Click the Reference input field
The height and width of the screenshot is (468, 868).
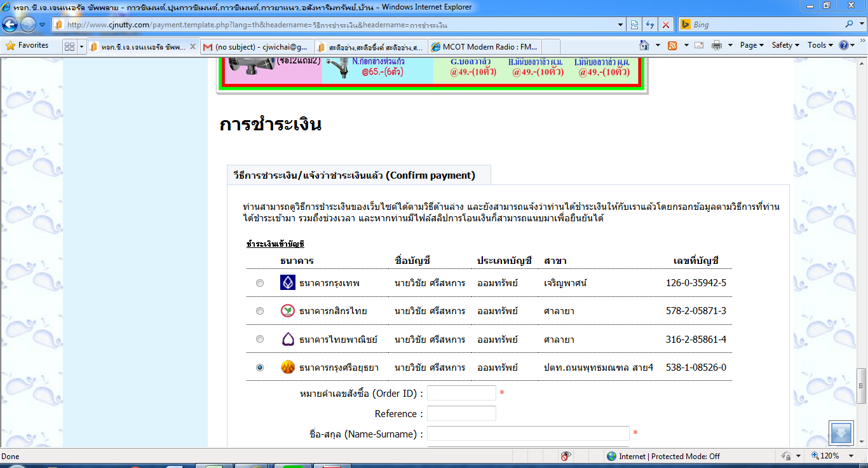[461, 413]
